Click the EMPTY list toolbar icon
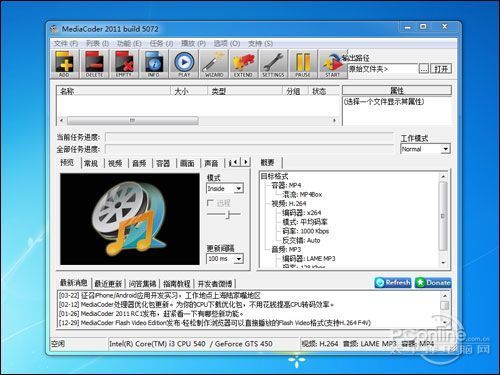This screenshot has width=500, height=375. (124, 64)
